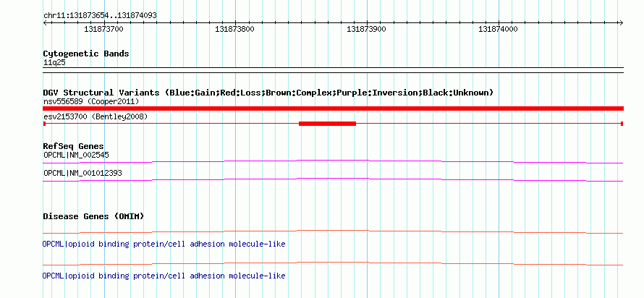Click the 11q25 band label

pyautogui.click(x=54, y=63)
